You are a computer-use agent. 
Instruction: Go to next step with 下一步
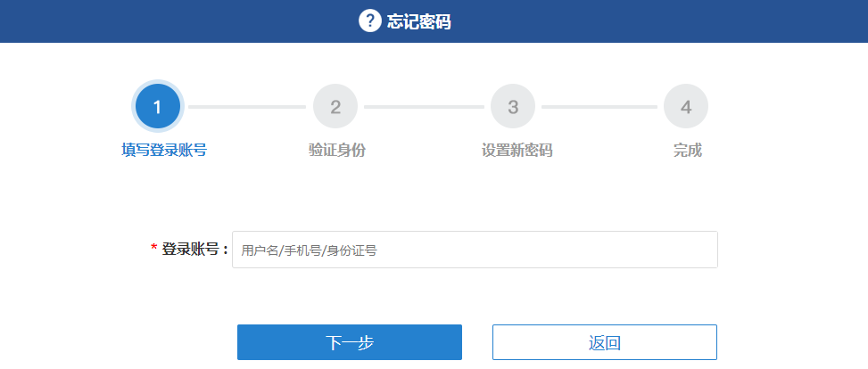point(350,342)
